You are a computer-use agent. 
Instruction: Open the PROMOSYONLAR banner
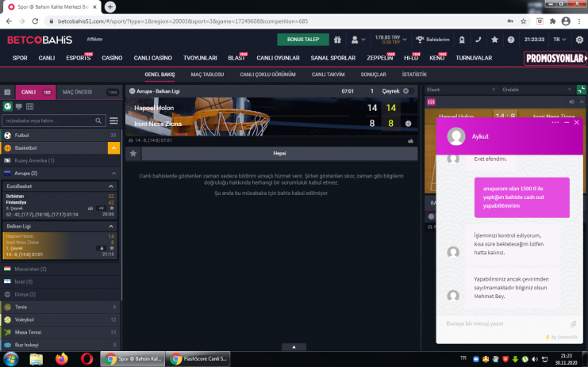click(x=555, y=59)
